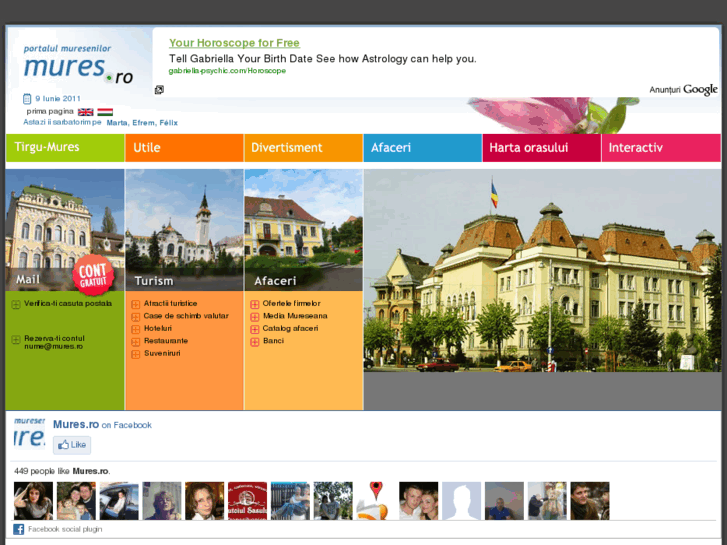
Task: Open the last fan profile photo in the row
Action: [x=590, y=501]
